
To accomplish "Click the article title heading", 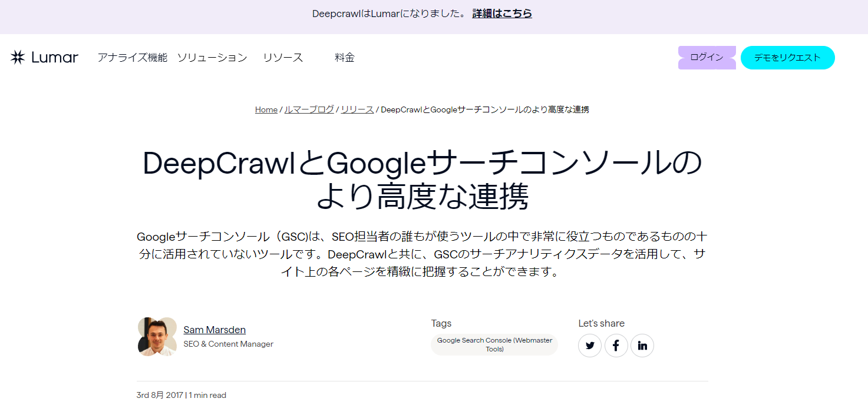I will point(422,180).
